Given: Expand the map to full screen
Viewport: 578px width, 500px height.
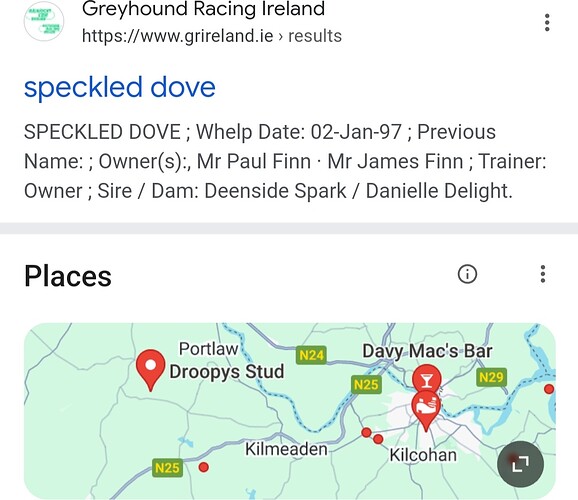Looking at the screenshot, I should pos(520,464).
